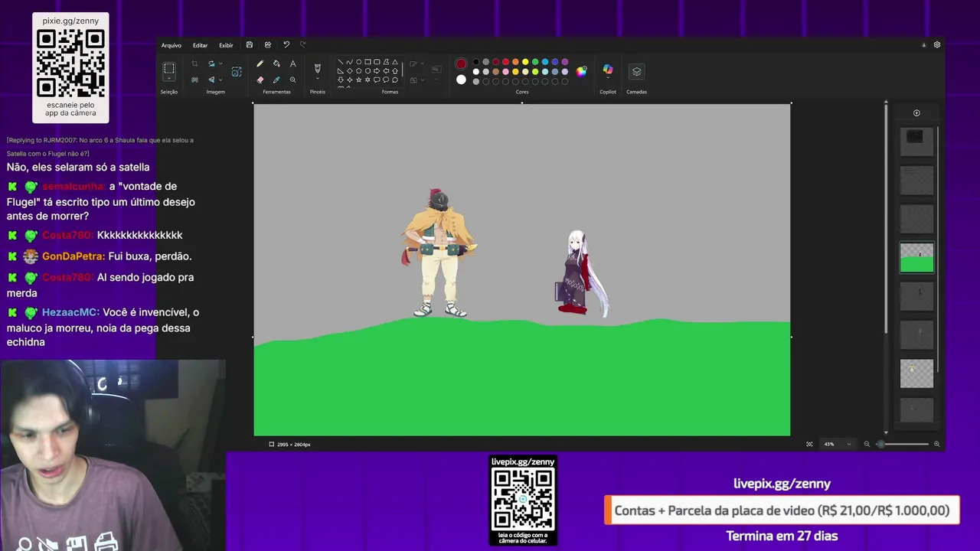Open the Exibir menu
980x551 pixels.
[x=226, y=45]
